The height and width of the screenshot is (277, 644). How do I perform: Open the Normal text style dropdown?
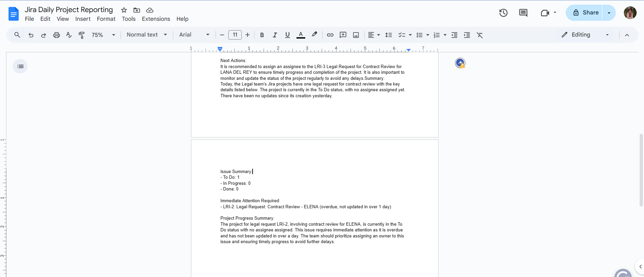147,35
